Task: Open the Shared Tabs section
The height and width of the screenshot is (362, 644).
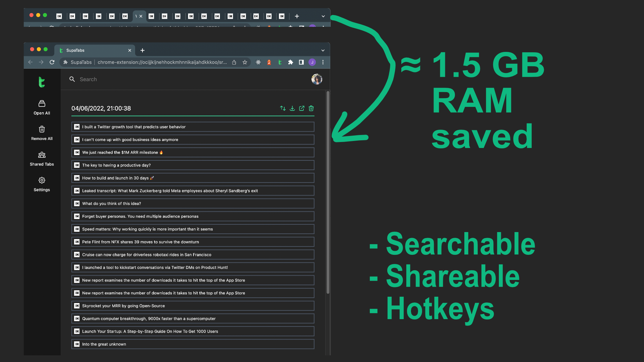Action: point(42,159)
